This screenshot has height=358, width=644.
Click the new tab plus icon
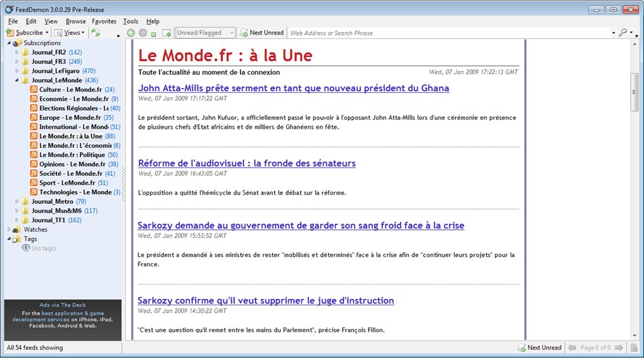click(x=167, y=33)
